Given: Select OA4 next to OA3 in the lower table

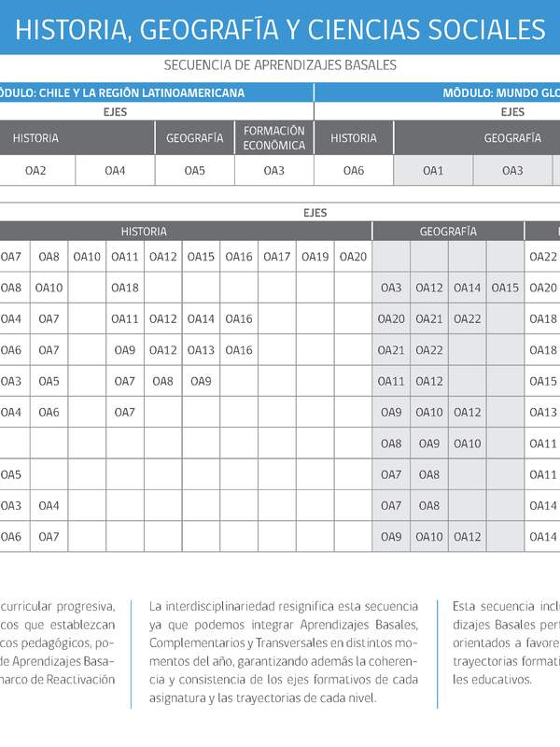Looking at the screenshot, I should click(49, 505).
